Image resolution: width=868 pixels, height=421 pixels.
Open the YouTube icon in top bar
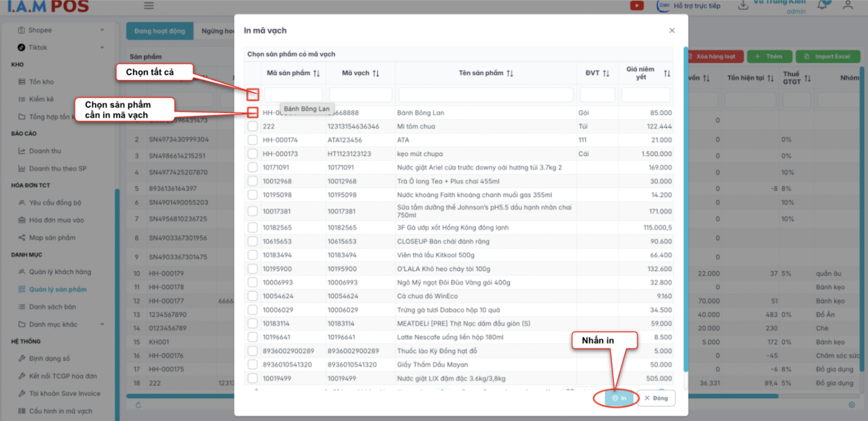click(637, 6)
